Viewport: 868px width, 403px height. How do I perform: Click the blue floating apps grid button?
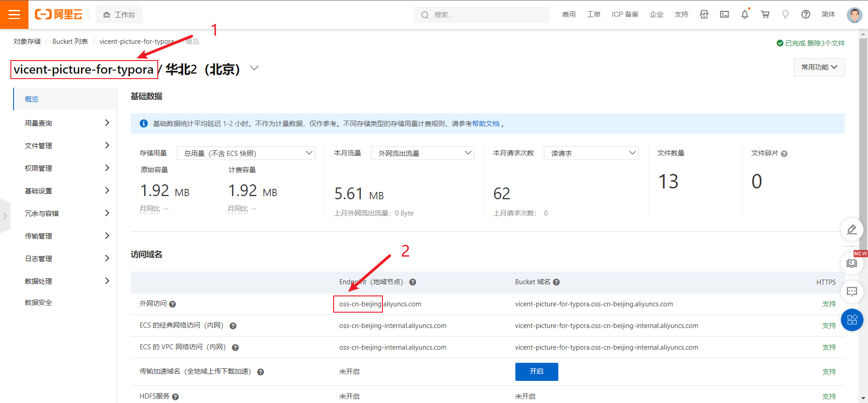pos(852,320)
